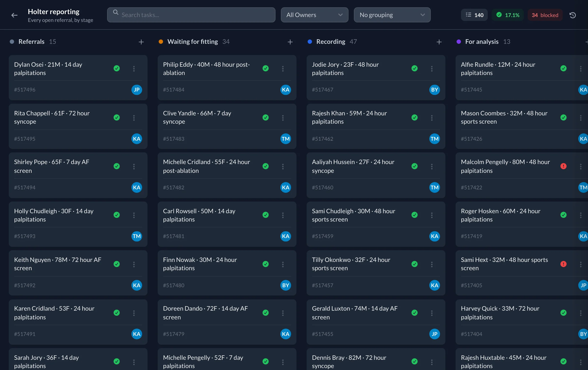The width and height of the screenshot is (588, 370).
Task: Click the Recording column header
Action: click(331, 42)
